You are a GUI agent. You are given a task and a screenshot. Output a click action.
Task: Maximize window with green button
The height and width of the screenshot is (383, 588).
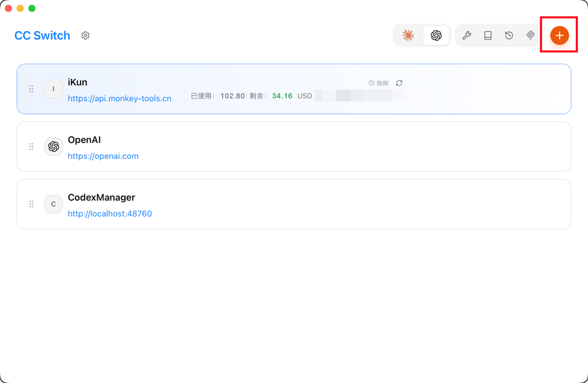[x=32, y=8]
